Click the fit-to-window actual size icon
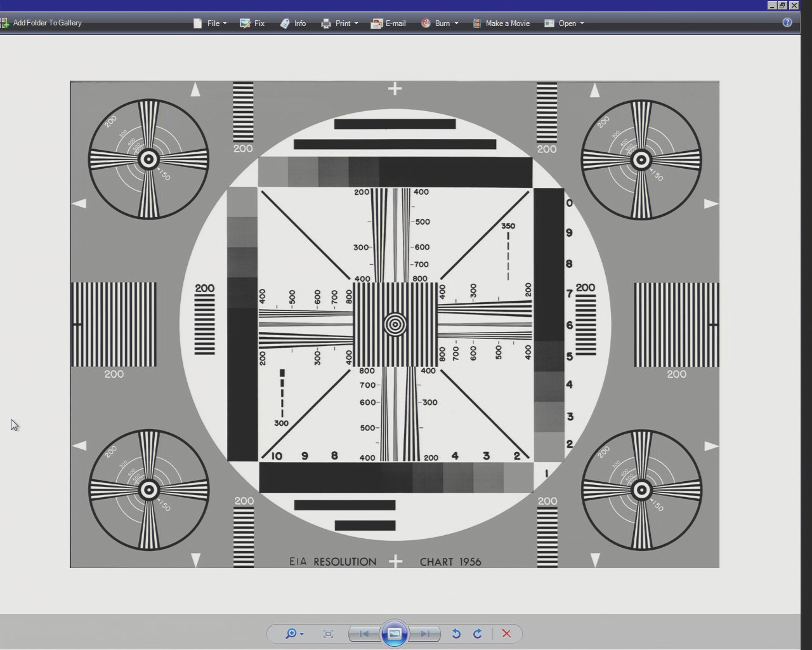The image size is (812, 650). pos(328,633)
